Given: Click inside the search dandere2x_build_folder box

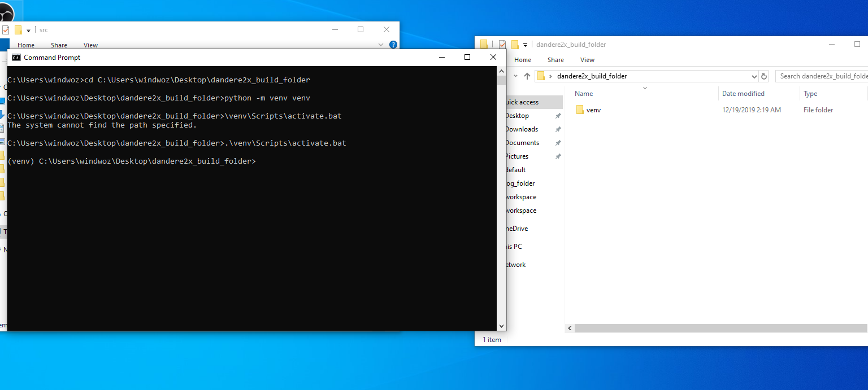Looking at the screenshot, I should point(819,76).
